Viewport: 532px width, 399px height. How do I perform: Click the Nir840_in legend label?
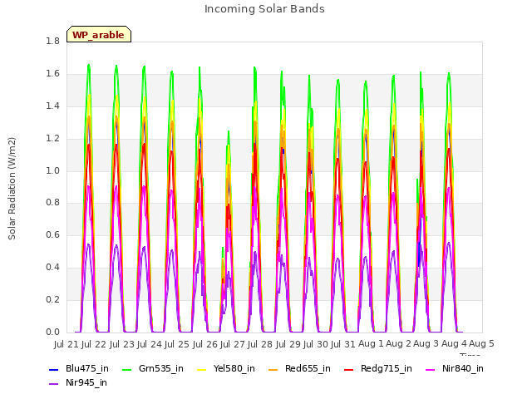point(463,369)
